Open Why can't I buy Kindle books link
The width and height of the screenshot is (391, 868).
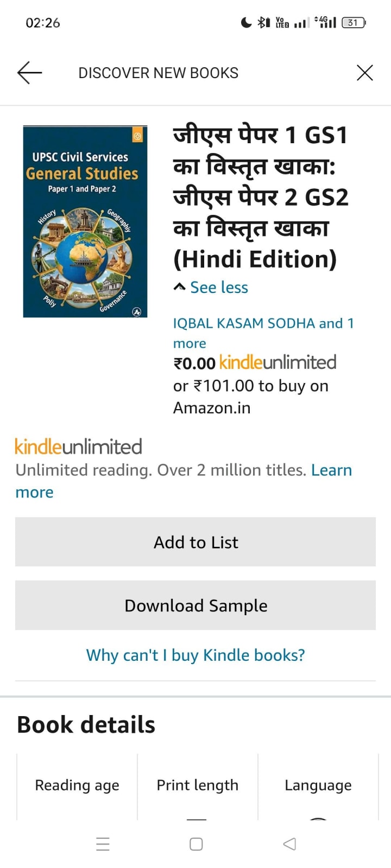(195, 655)
